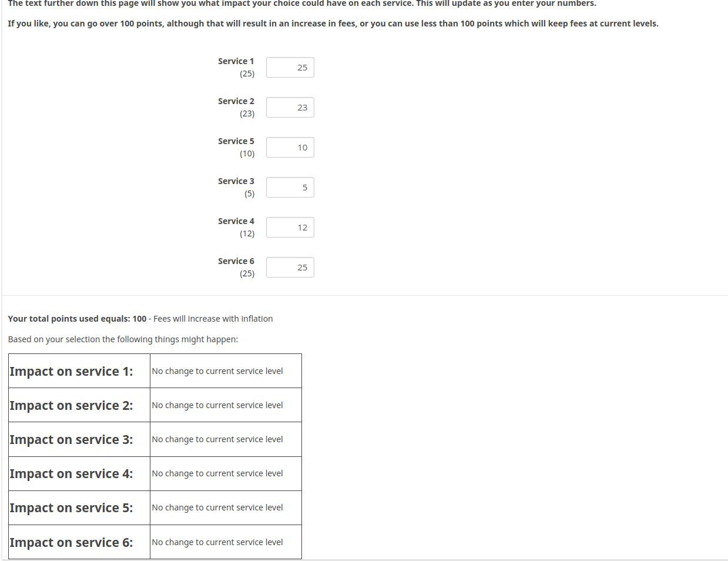Focus the Service 5 points input box
The image size is (728, 561).
click(x=290, y=148)
